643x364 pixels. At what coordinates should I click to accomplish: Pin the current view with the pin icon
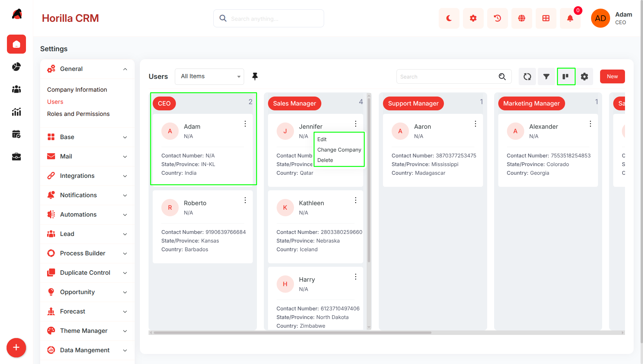click(x=255, y=76)
